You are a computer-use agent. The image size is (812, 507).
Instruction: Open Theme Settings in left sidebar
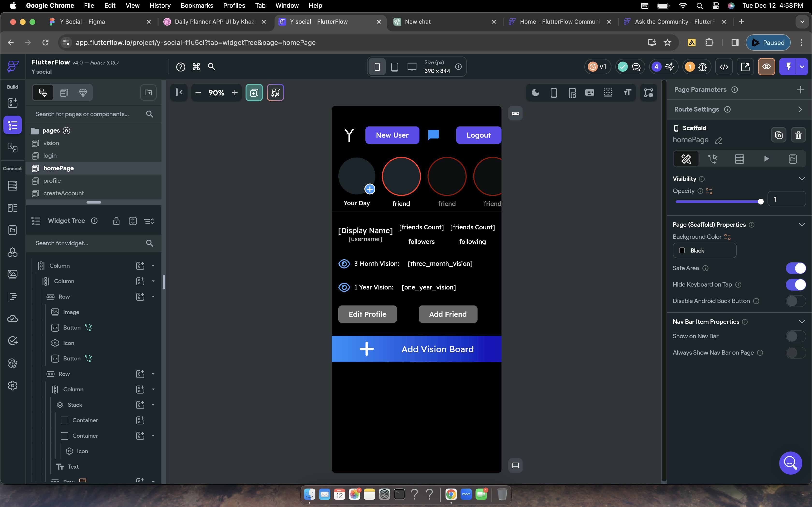coord(12,363)
